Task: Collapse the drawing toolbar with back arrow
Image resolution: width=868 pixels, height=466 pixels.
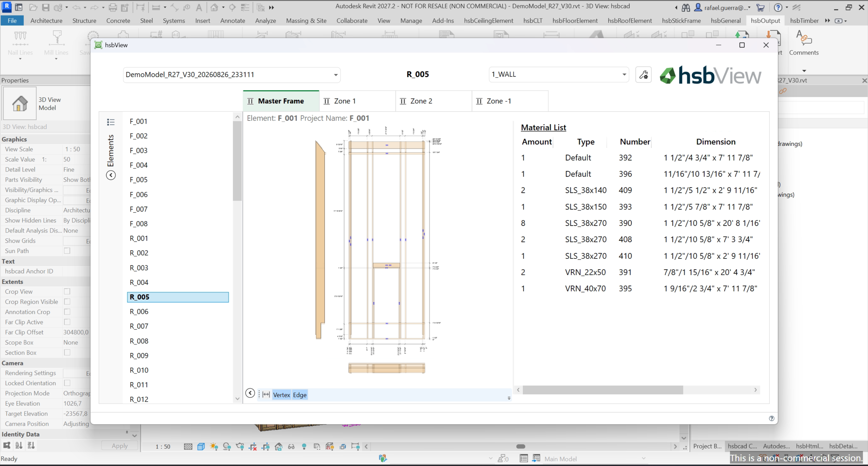Action: coord(250,393)
